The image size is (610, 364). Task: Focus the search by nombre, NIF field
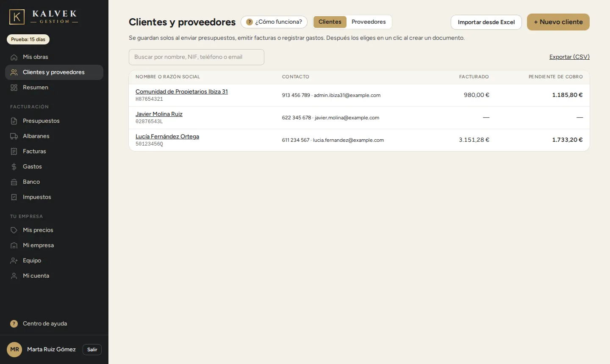[197, 57]
